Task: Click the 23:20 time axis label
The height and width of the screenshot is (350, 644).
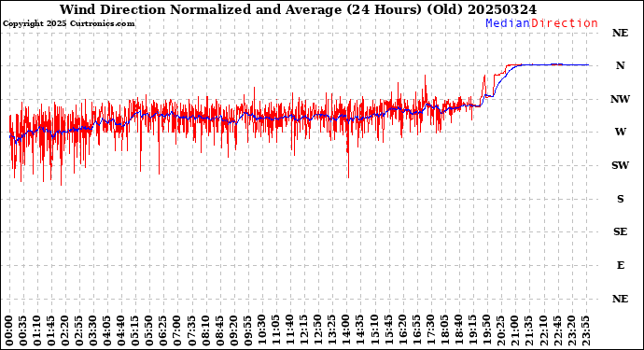Action: click(571, 331)
